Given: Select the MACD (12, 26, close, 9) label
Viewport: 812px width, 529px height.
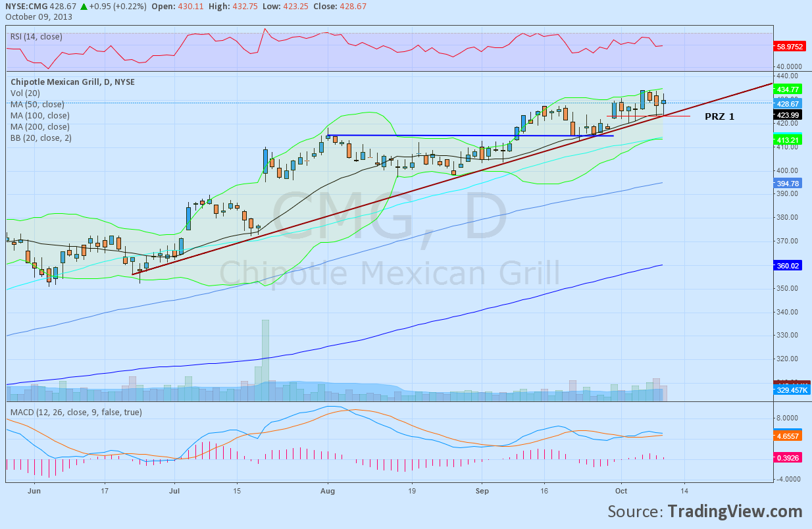Looking at the screenshot, I should click(76, 413).
